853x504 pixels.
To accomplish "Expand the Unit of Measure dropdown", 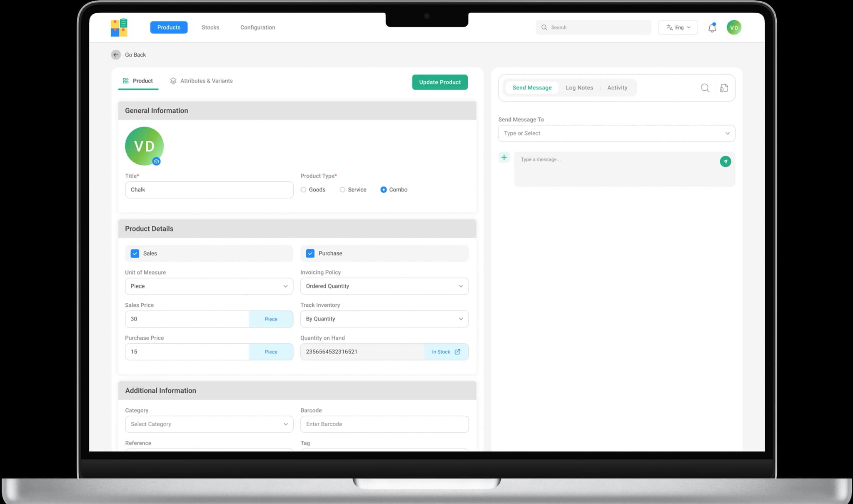I will (x=209, y=286).
